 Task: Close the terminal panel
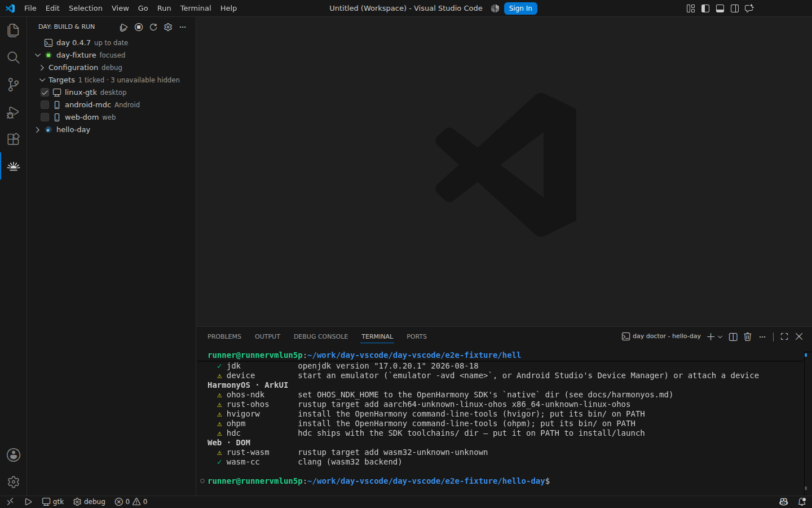point(799,336)
